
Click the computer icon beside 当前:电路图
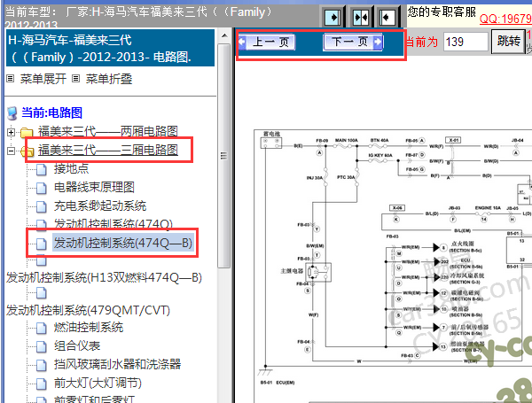12,113
